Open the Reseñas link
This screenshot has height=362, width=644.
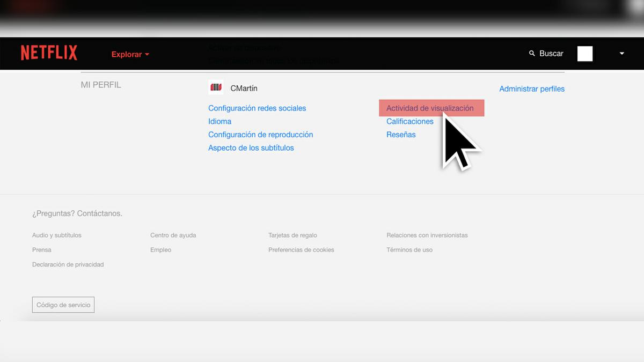[x=400, y=135]
